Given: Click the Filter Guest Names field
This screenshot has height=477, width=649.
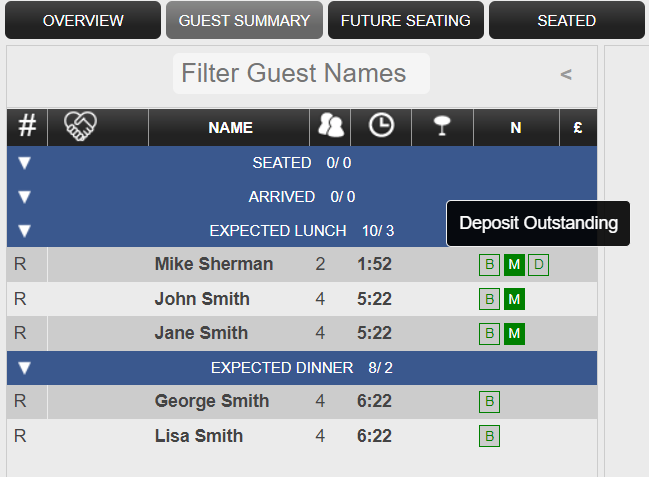Looking at the screenshot, I should tap(301, 73).
